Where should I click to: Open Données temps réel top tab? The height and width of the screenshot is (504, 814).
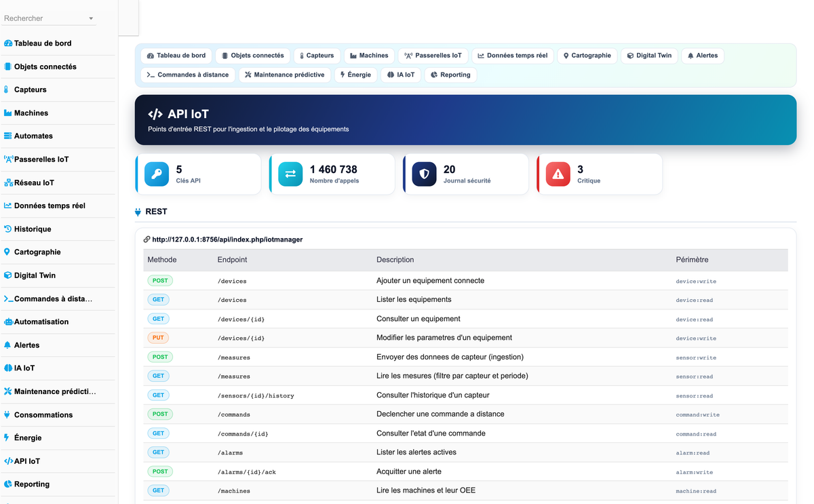point(513,56)
